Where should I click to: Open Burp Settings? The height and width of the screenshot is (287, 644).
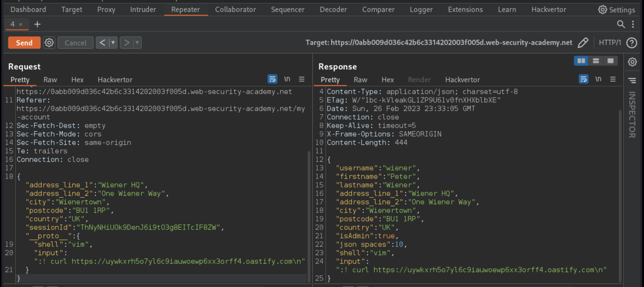coord(616,10)
